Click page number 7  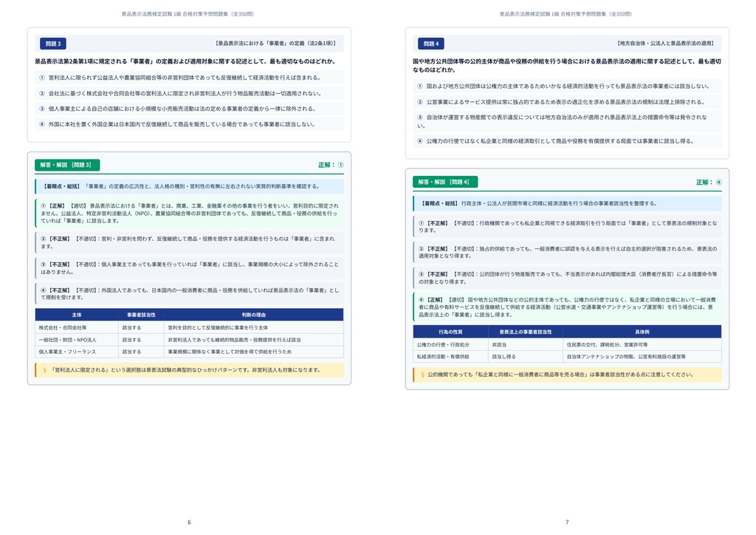point(567,522)
